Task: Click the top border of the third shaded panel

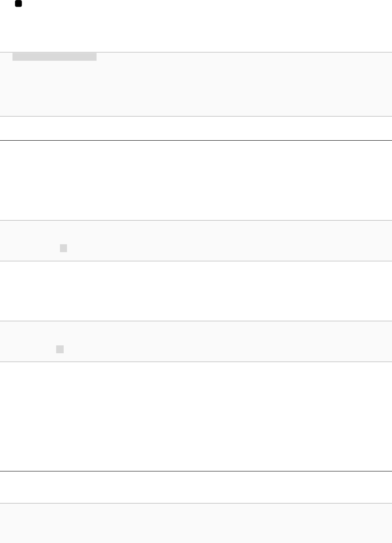Action: point(196,321)
